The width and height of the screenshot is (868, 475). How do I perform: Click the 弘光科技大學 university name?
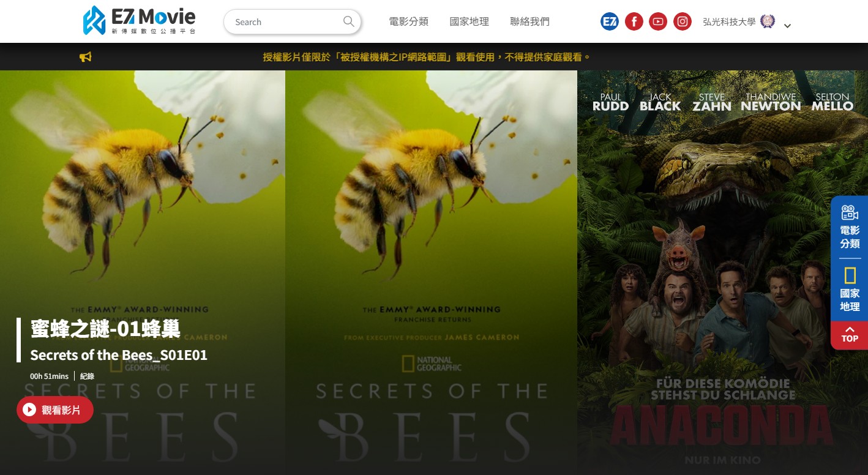pos(729,22)
